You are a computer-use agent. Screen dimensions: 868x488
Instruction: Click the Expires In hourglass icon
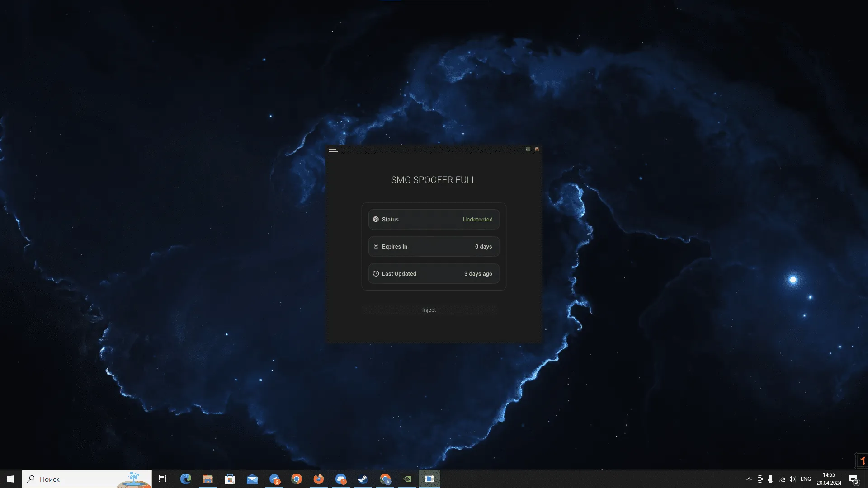click(x=376, y=247)
